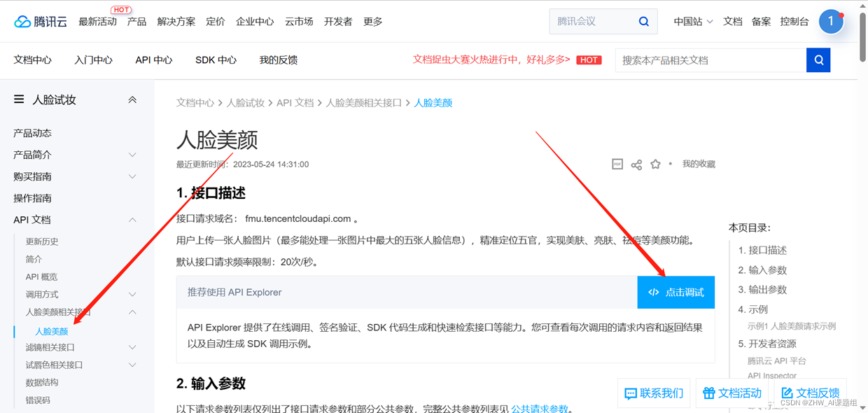
Task: Click the 文档反馈 button
Action: pos(810,393)
